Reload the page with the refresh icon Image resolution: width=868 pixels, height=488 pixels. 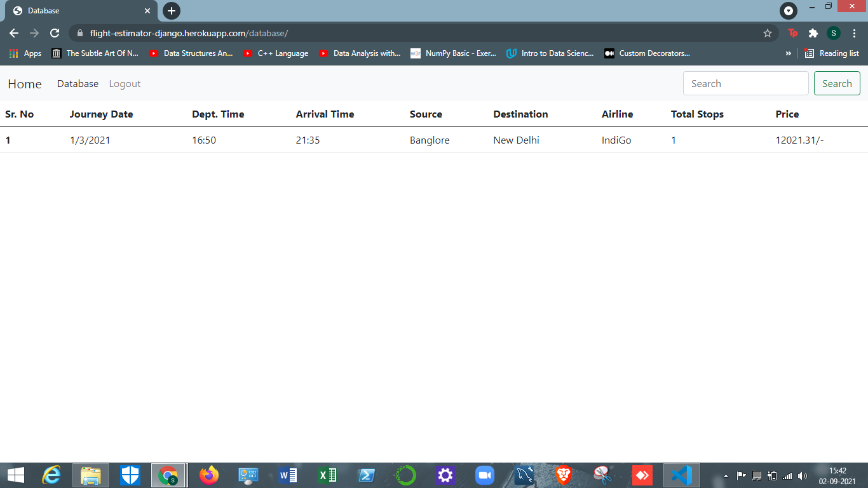click(55, 33)
